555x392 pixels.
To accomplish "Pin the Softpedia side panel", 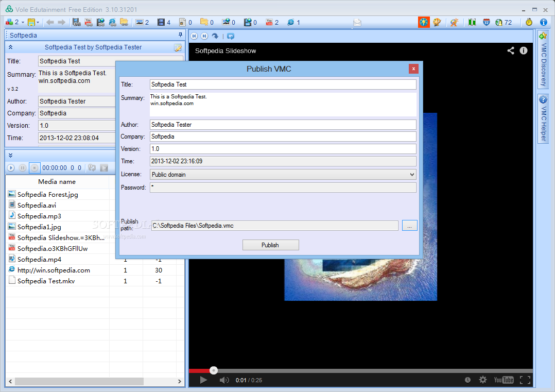I will (181, 35).
